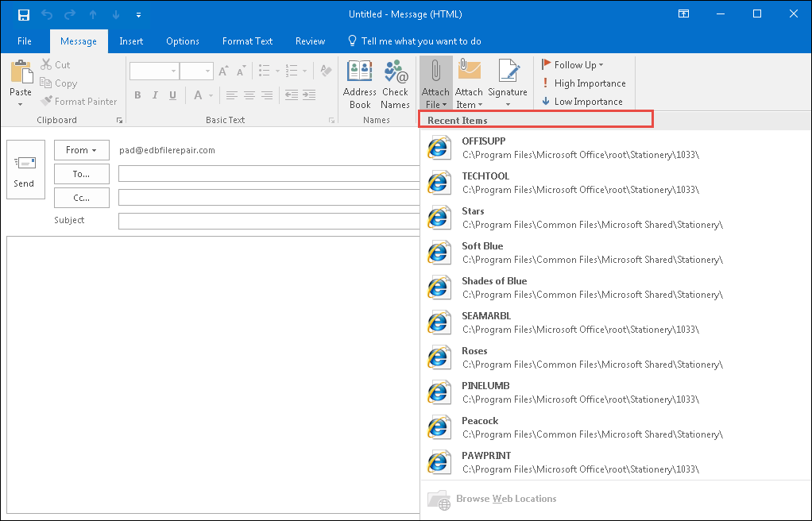
Task: Switch to the Insert ribbon tab
Action: pos(131,41)
